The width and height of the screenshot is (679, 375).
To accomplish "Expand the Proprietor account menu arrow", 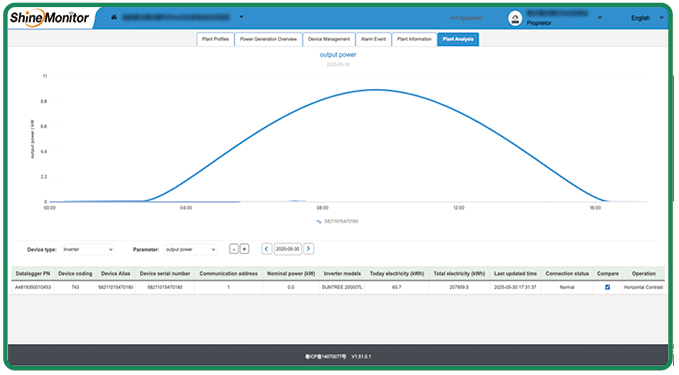I will click(600, 18).
